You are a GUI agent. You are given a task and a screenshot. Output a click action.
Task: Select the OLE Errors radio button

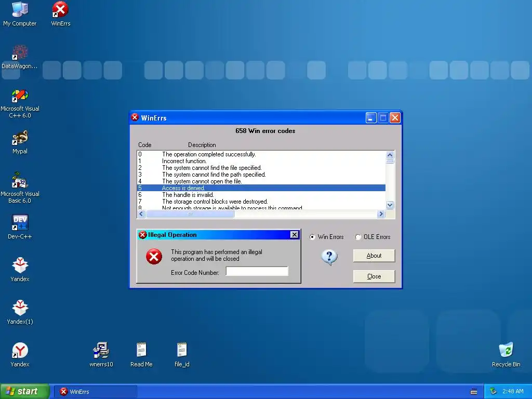pyautogui.click(x=373, y=237)
